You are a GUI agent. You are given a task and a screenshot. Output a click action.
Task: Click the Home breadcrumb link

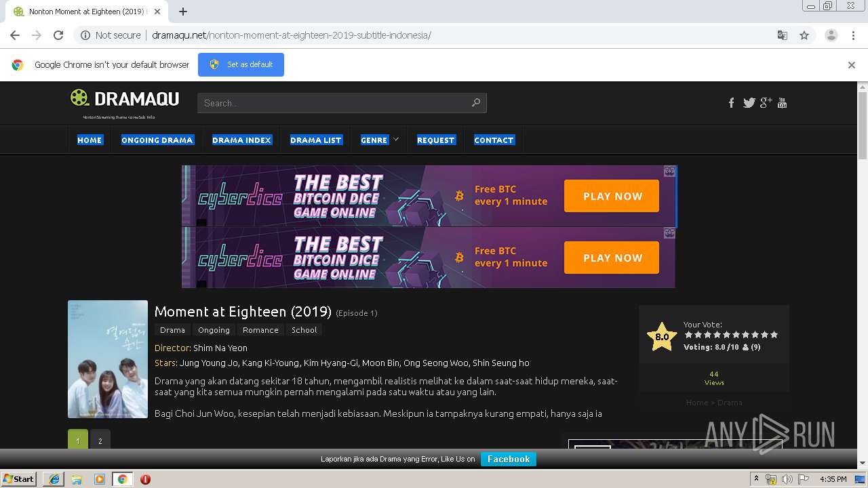tap(696, 403)
